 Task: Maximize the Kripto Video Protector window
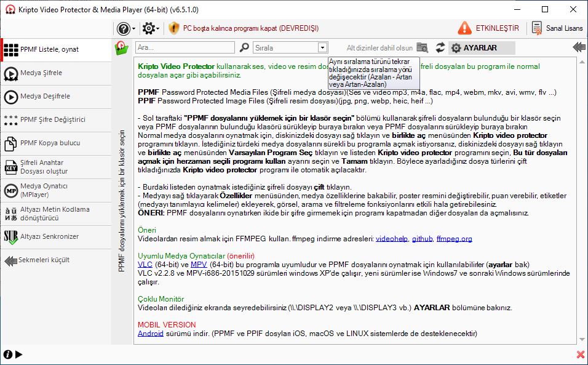pyautogui.click(x=545, y=9)
